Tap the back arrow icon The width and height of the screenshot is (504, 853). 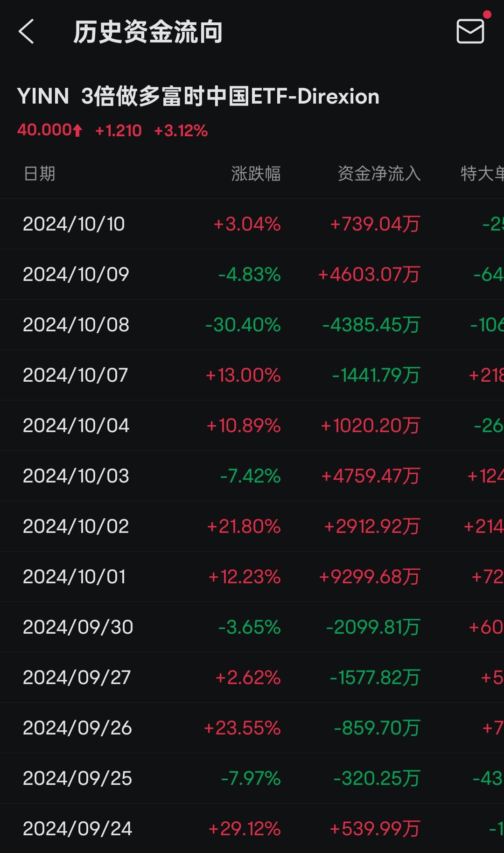click(26, 32)
